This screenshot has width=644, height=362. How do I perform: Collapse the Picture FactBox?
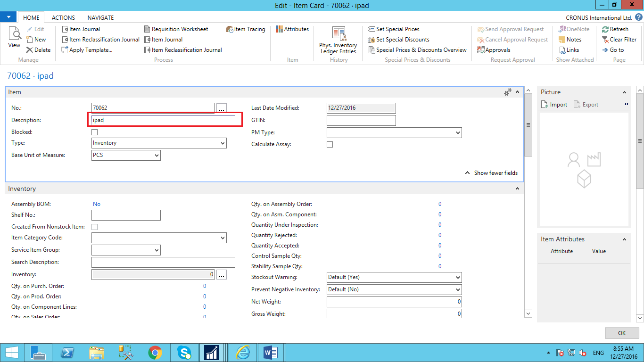pyautogui.click(x=625, y=92)
